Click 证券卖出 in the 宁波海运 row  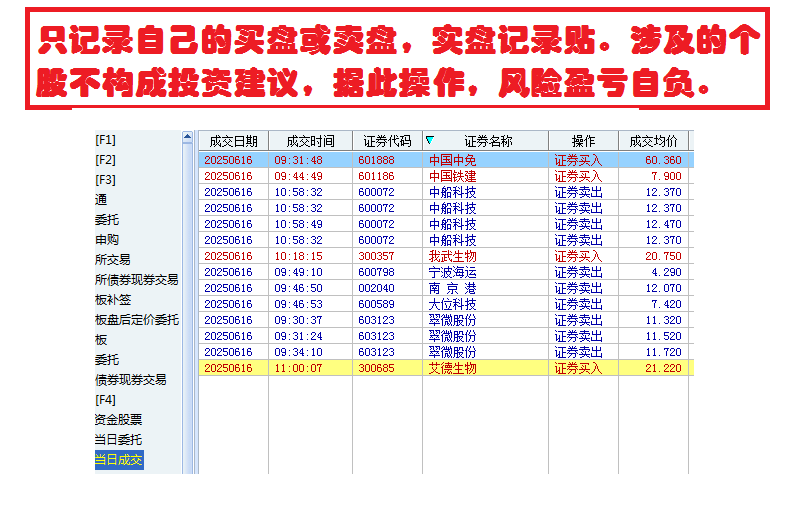pyautogui.click(x=578, y=272)
